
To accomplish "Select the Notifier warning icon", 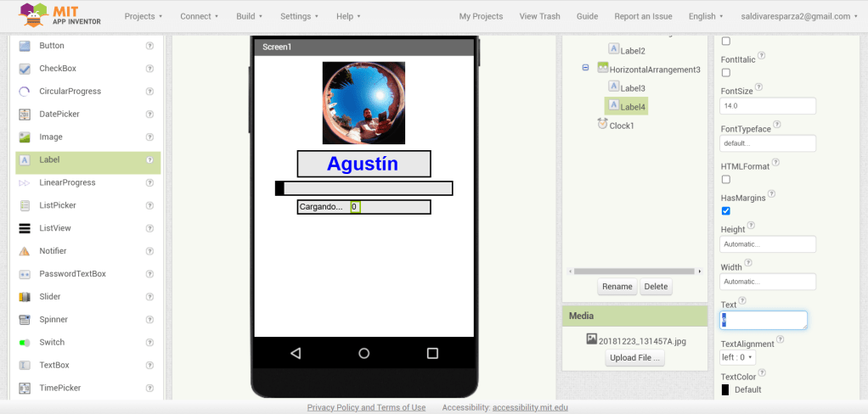I will click(25, 251).
